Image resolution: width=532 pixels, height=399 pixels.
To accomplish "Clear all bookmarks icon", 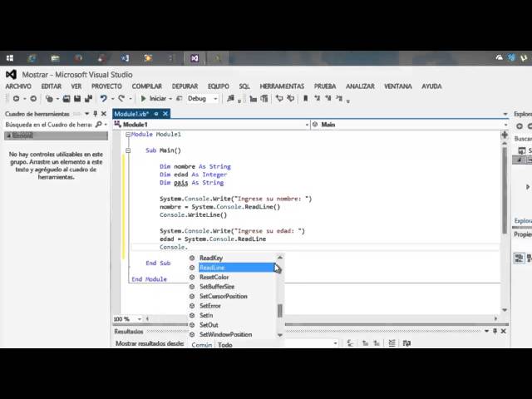I will (339, 98).
